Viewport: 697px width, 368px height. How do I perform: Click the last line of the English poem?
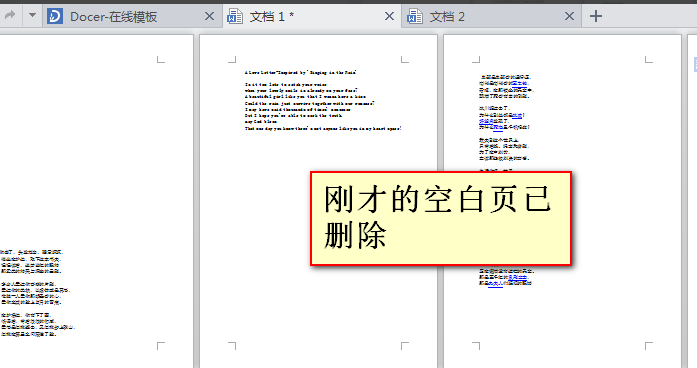pyautogui.click(x=323, y=128)
